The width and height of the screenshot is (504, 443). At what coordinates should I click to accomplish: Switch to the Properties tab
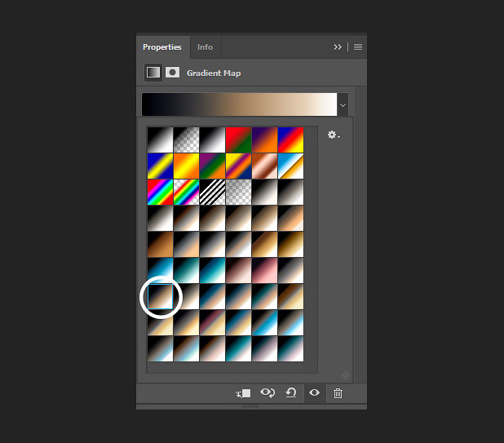click(x=162, y=47)
